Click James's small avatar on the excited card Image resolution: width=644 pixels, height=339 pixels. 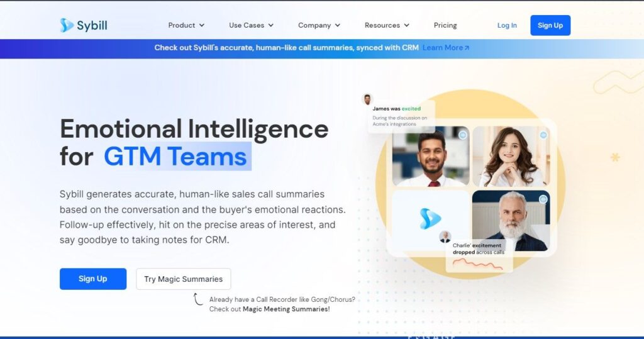(367, 99)
